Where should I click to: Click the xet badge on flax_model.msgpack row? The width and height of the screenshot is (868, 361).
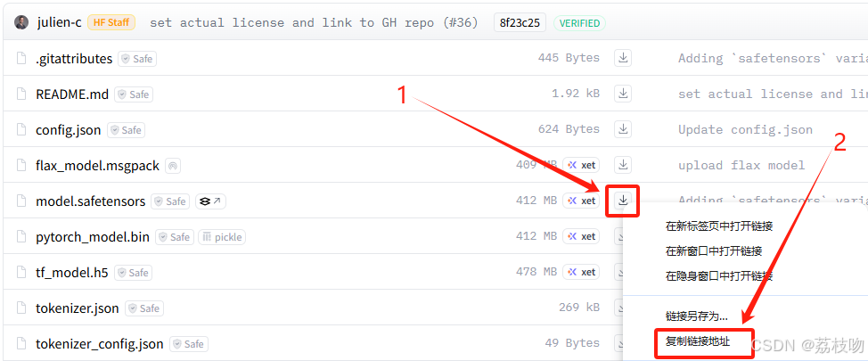[x=581, y=165]
